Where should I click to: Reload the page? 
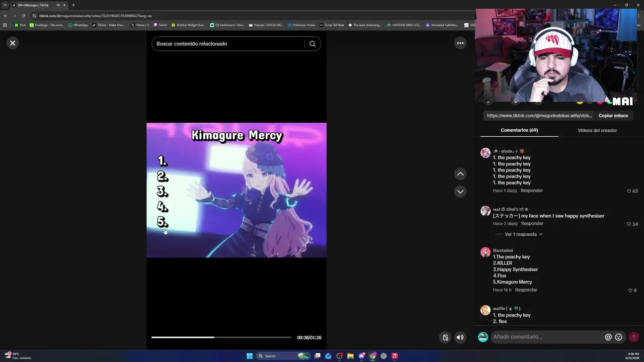[23, 16]
